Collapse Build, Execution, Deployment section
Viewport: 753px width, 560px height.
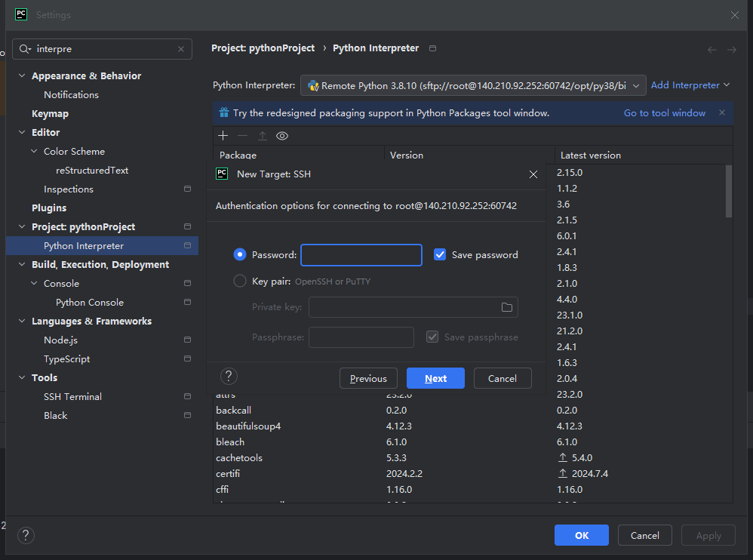click(x=22, y=264)
